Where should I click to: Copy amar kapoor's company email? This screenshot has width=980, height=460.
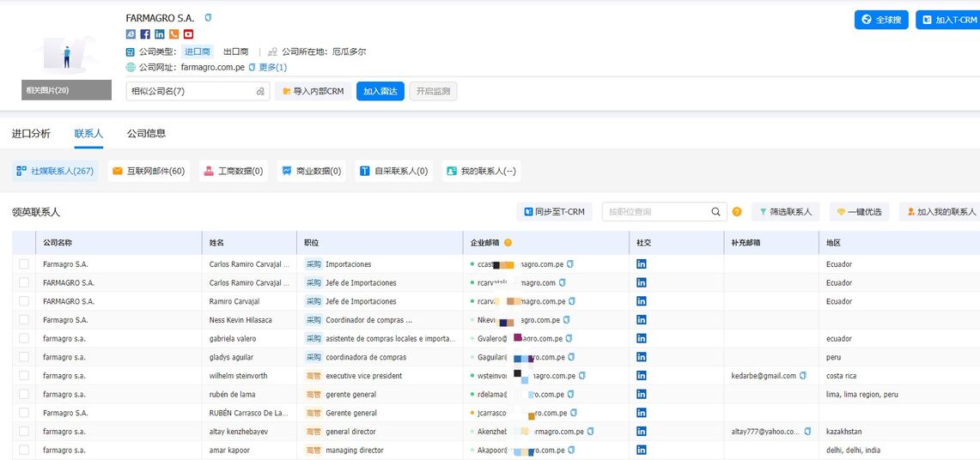[x=570, y=450]
